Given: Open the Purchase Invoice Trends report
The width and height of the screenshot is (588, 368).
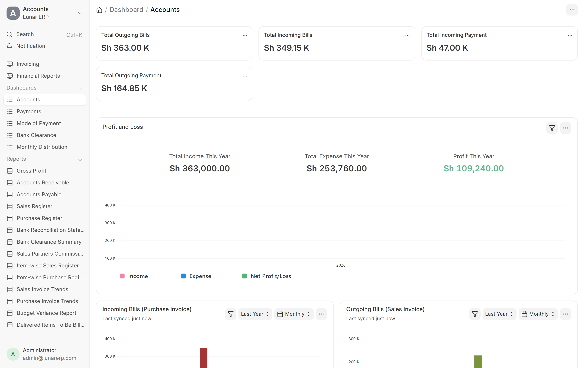Looking at the screenshot, I should pos(45,301).
